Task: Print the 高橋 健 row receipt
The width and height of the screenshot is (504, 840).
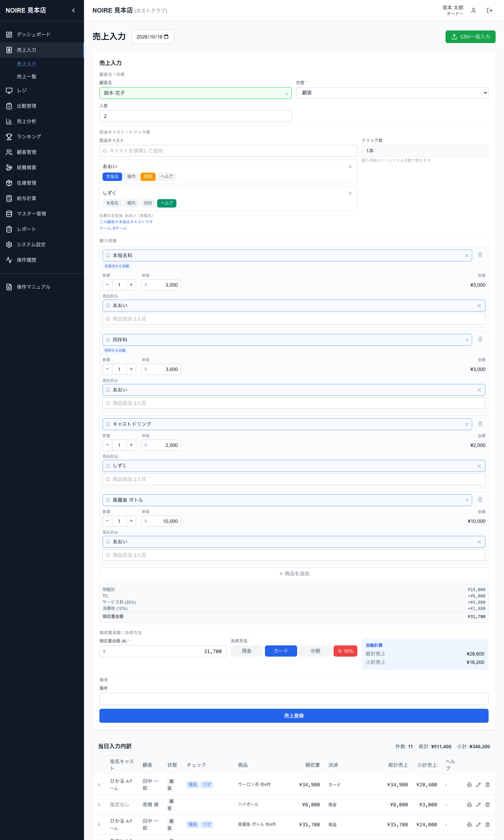Action: (x=469, y=805)
